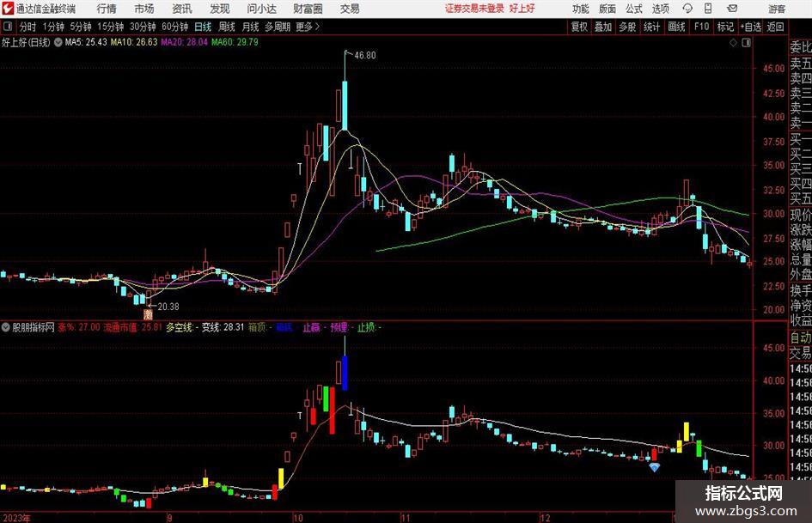Open the customer service headset icon
Screen dimensions: 812x523
click(x=687, y=9)
